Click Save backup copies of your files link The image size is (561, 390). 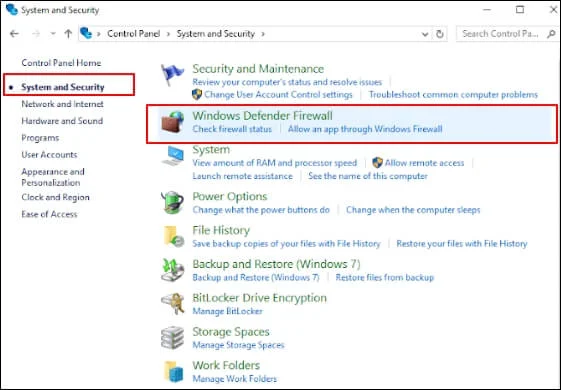click(x=286, y=244)
